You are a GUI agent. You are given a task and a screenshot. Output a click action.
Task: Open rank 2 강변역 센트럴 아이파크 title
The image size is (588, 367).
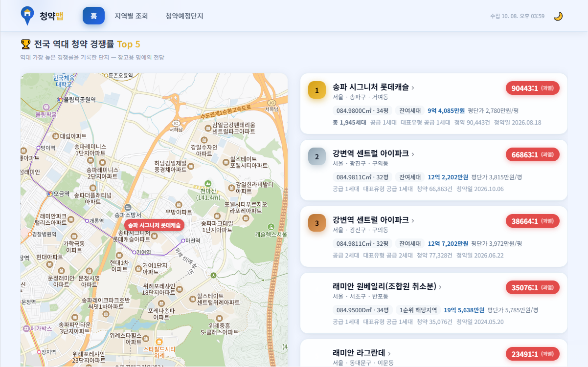370,153
